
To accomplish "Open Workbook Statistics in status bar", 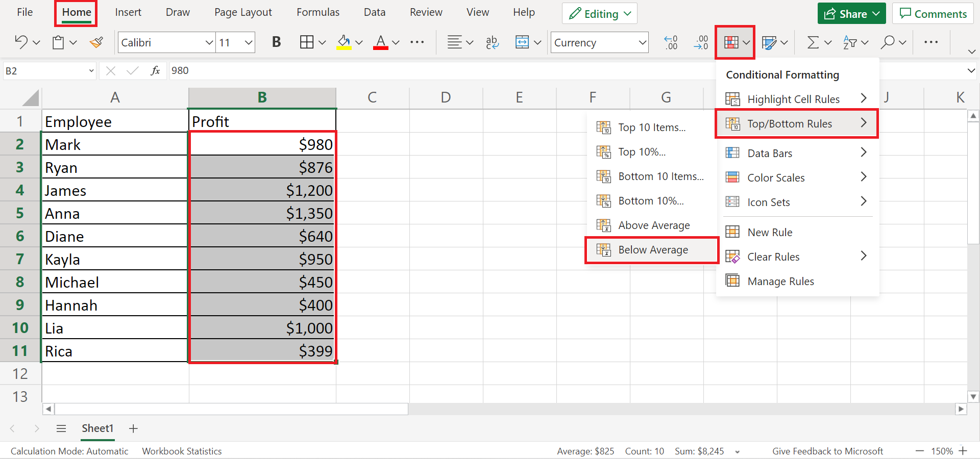I will tap(182, 451).
